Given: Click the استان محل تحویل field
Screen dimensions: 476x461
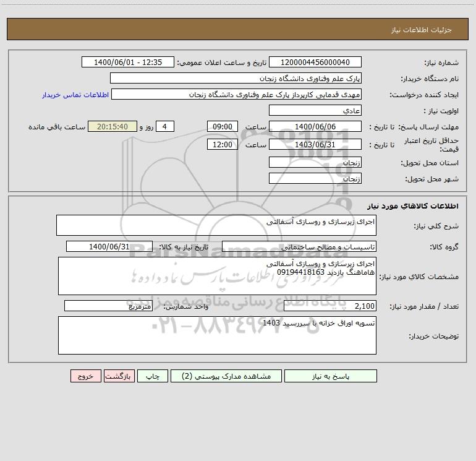Looking at the screenshot, I should 315,162.
